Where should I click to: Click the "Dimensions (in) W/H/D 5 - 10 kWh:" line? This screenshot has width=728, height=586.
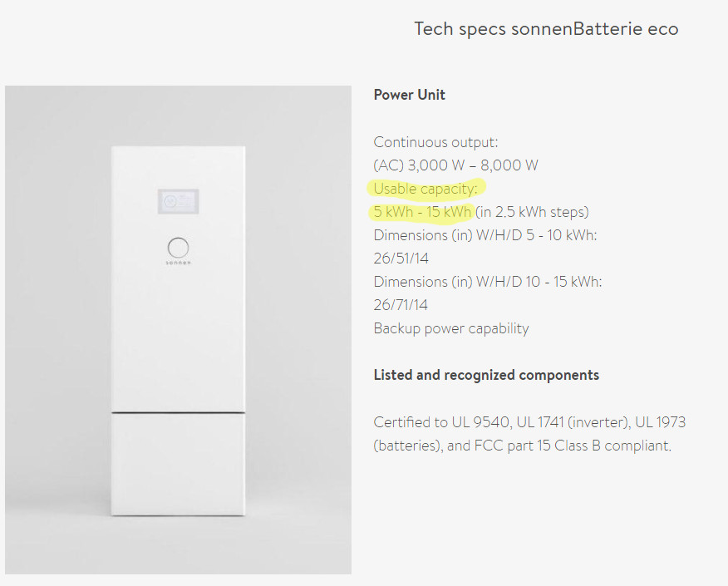(485, 235)
